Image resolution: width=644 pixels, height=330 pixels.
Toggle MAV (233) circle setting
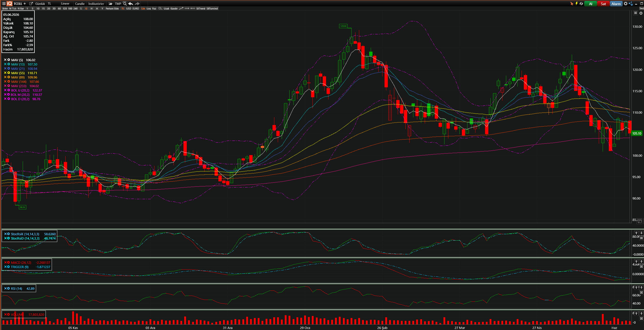point(9,86)
